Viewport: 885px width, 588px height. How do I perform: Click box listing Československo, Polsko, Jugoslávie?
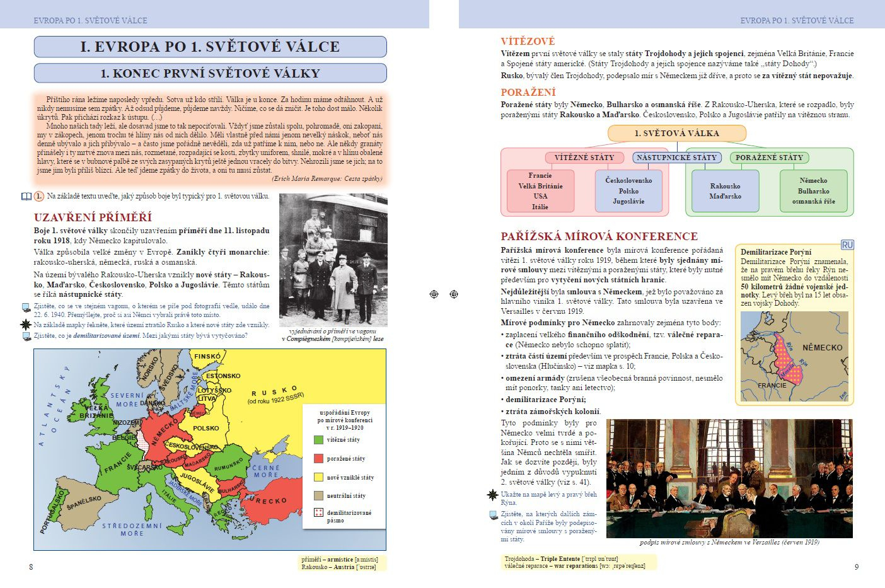pyautogui.click(x=628, y=191)
